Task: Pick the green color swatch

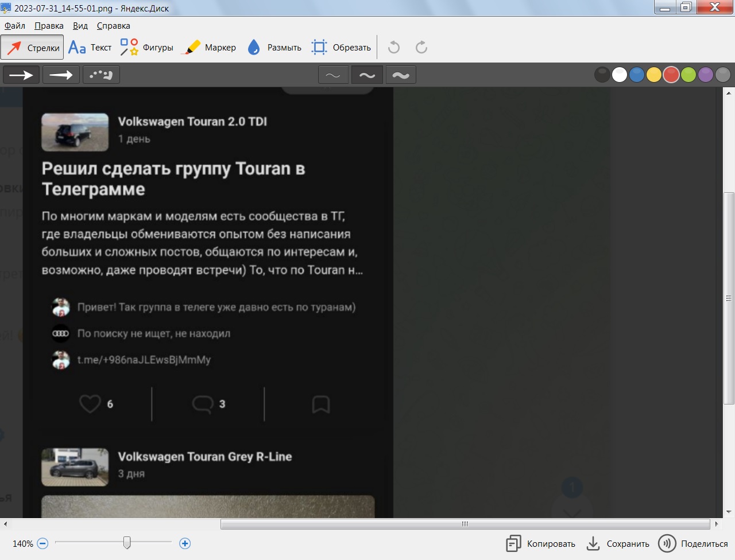Action: [x=688, y=75]
